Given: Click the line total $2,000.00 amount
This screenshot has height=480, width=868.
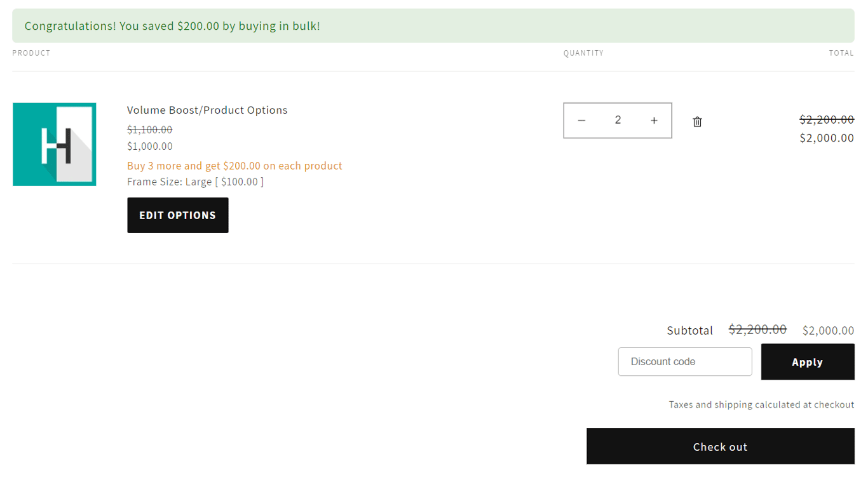Looking at the screenshot, I should click(827, 138).
